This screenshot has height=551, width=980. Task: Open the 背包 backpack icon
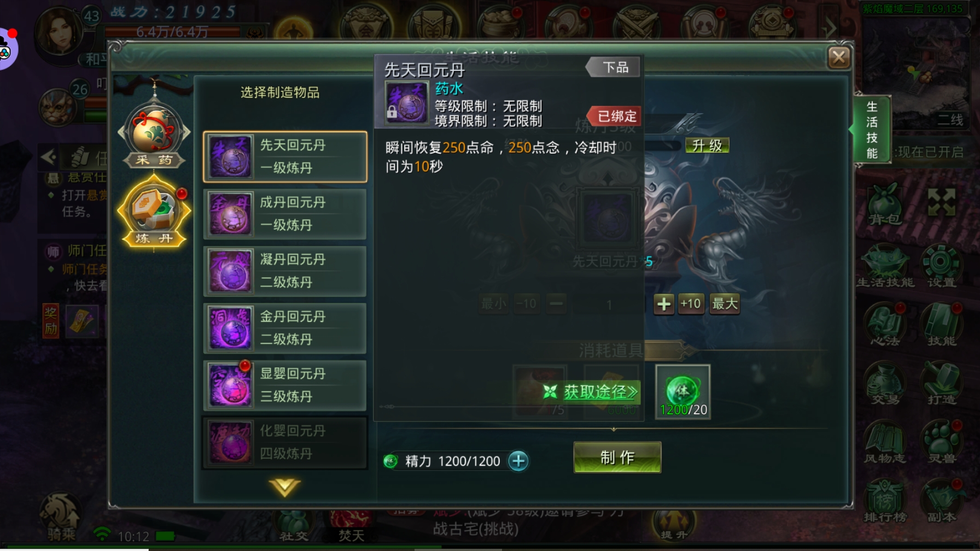pyautogui.click(x=885, y=204)
